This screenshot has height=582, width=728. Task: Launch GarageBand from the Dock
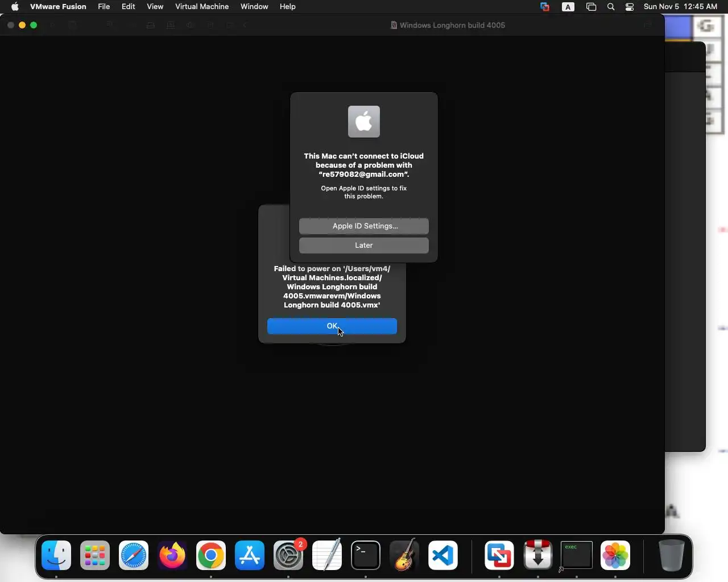click(404, 555)
